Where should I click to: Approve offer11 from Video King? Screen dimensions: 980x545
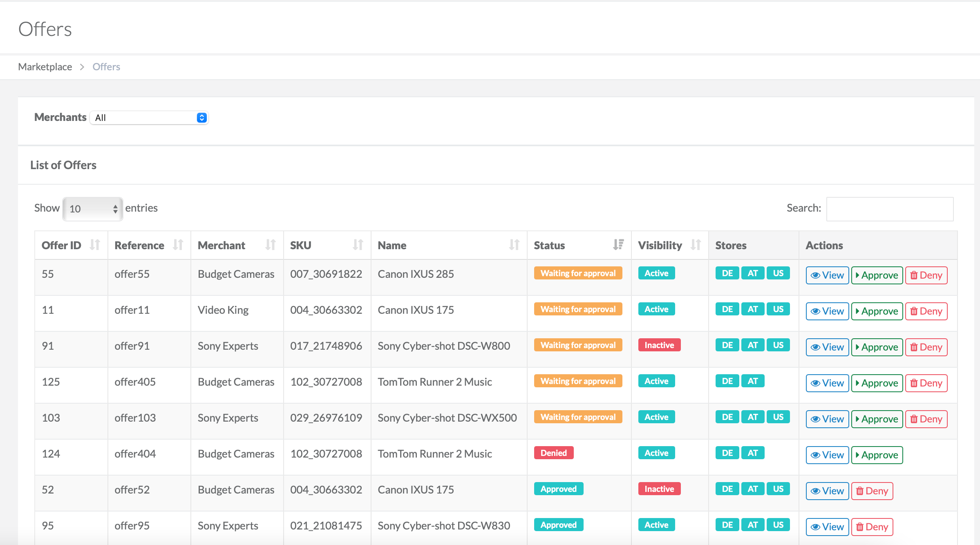pyautogui.click(x=877, y=311)
